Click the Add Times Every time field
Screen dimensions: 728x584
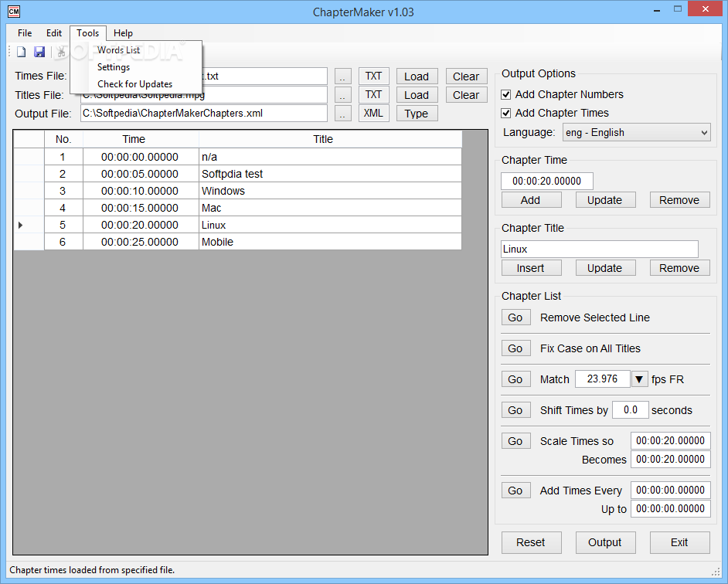(671, 491)
